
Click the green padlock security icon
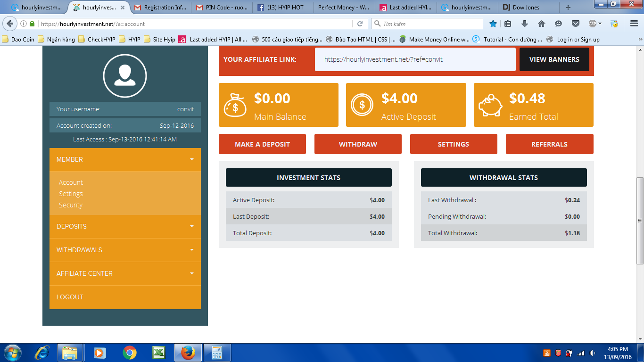click(32, 24)
